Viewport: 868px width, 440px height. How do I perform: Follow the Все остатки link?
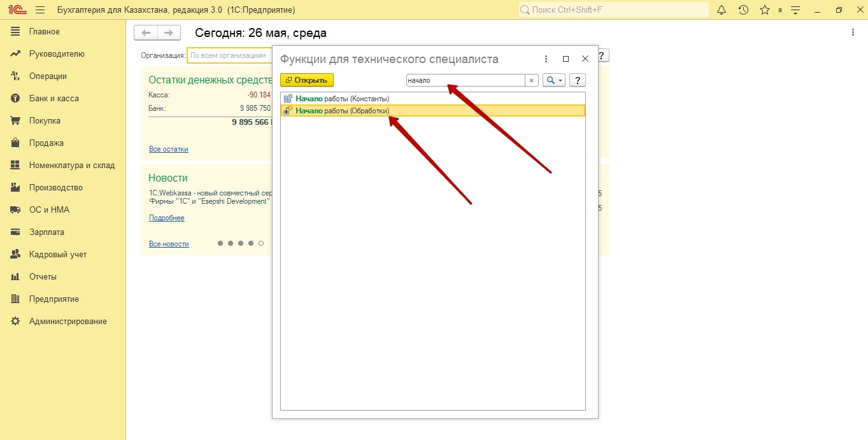point(168,149)
